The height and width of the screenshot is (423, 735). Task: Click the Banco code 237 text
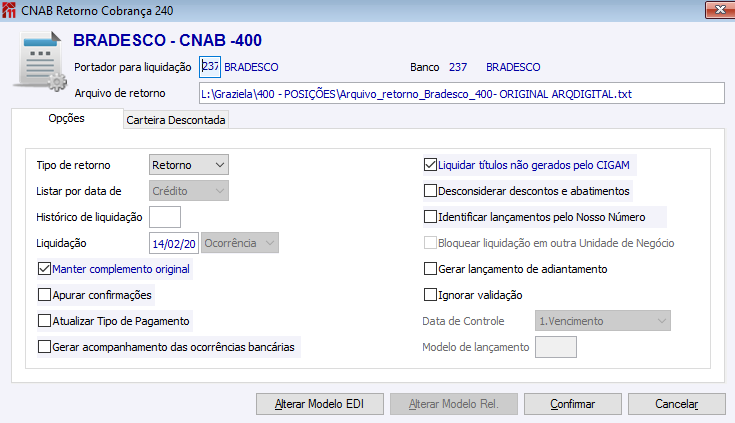tap(458, 67)
